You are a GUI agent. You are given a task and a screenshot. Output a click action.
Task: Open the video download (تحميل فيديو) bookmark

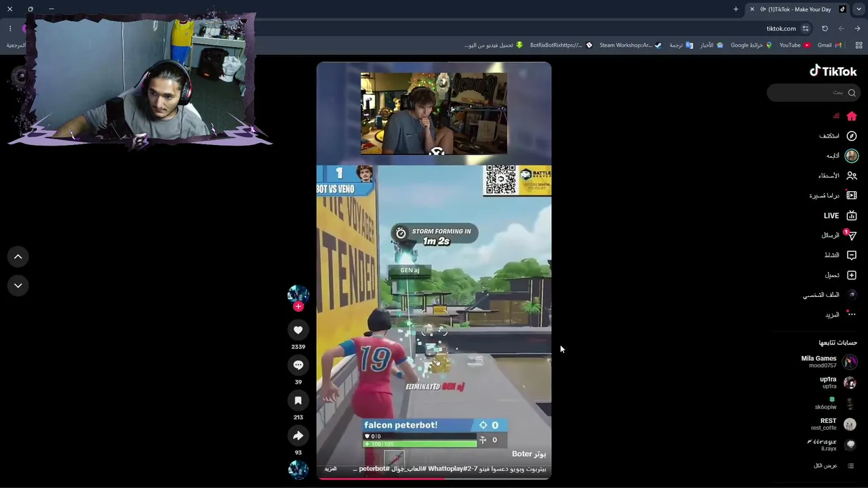click(494, 45)
